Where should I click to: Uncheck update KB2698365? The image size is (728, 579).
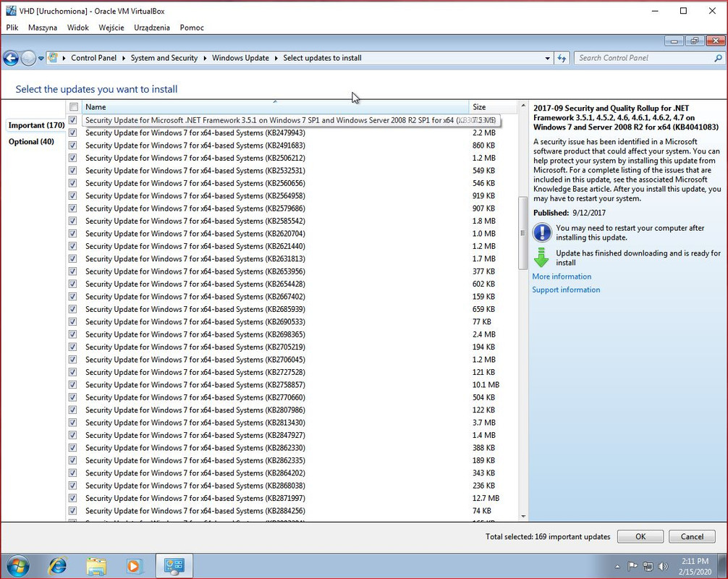click(73, 334)
